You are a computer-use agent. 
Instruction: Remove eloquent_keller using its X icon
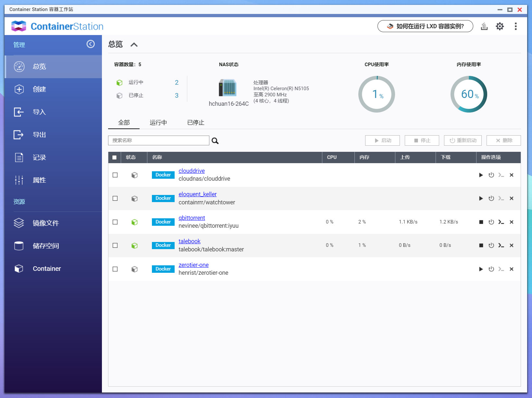512,199
